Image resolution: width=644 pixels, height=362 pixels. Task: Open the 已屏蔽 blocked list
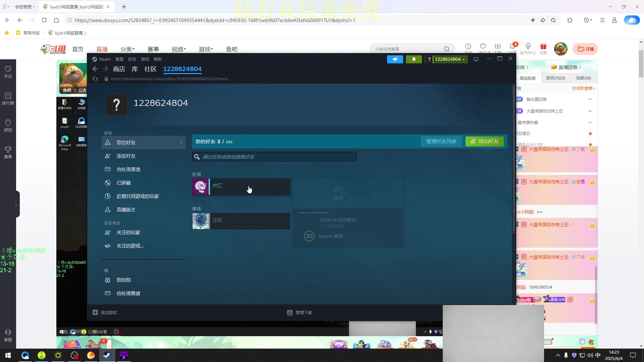tap(144, 183)
